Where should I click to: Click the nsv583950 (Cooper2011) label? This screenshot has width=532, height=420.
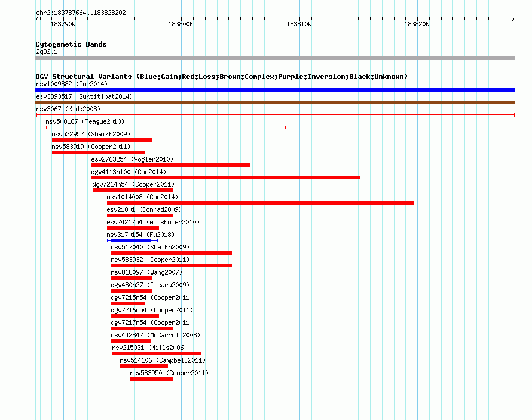pyautogui.click(x=169, y=373)
